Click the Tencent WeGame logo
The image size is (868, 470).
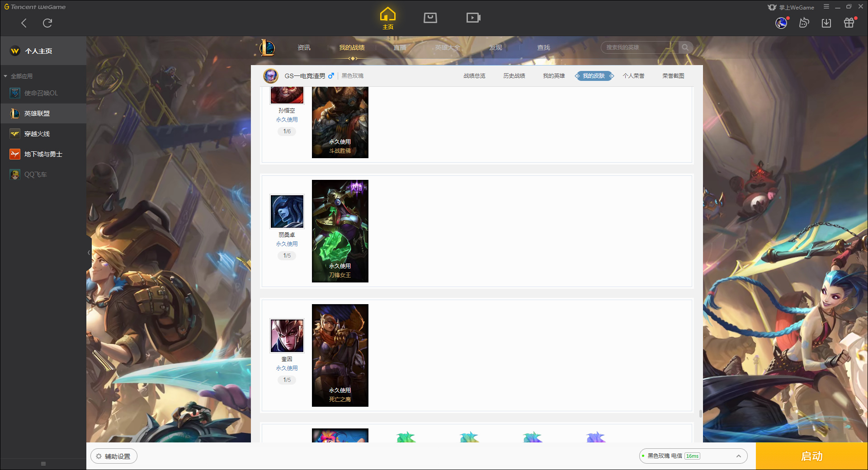point(35,7)
